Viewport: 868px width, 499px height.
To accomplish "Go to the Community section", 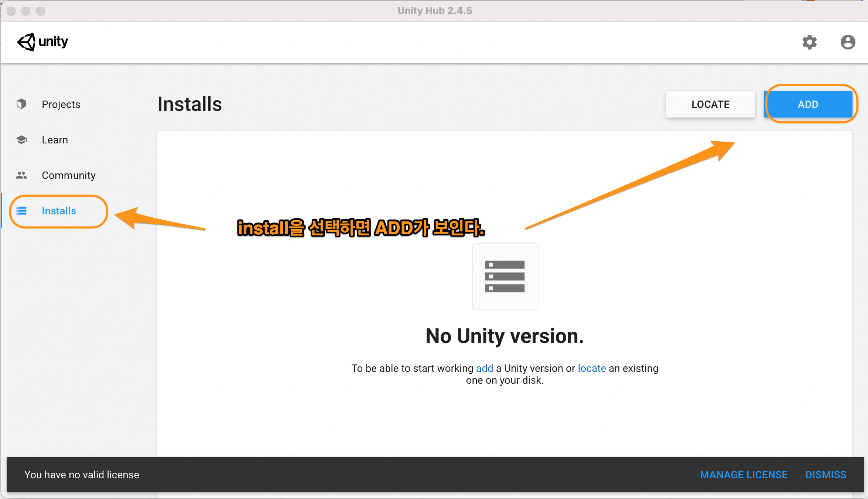I will pyautogui.click(x=69, y=175).
